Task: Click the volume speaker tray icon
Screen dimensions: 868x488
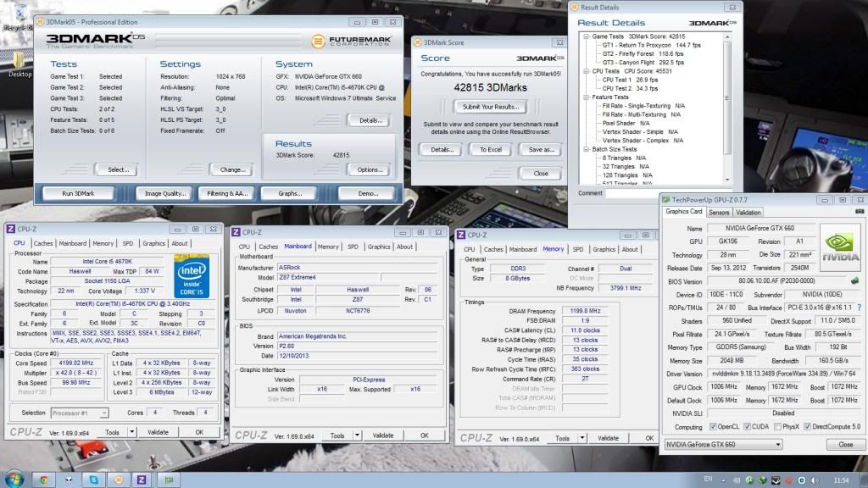Action: tap(815, 480)
